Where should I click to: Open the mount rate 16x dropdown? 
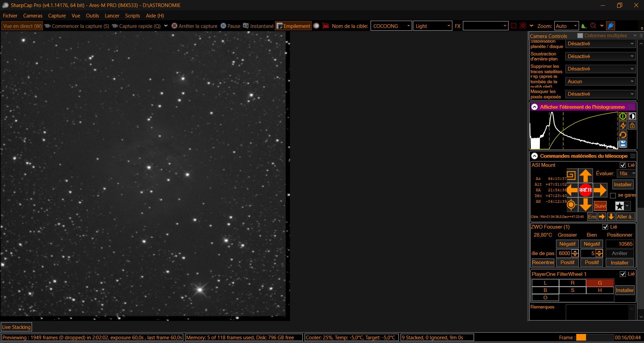[627, 174]
